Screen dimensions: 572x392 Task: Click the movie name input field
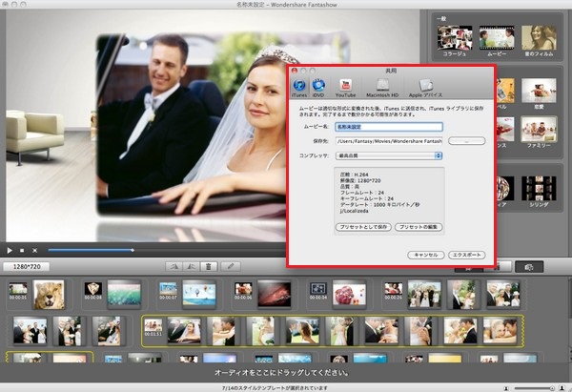point(389,127)
